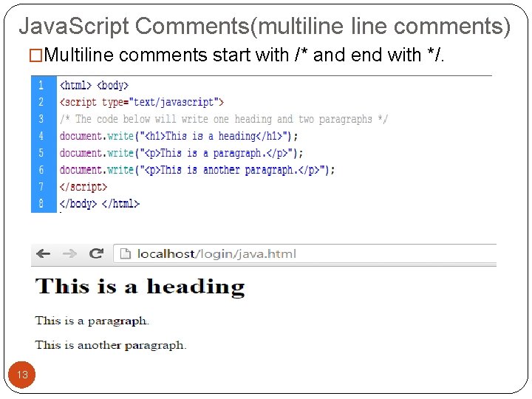Click the text 'Multiline comments start with /*'

[x=175, y=55]
